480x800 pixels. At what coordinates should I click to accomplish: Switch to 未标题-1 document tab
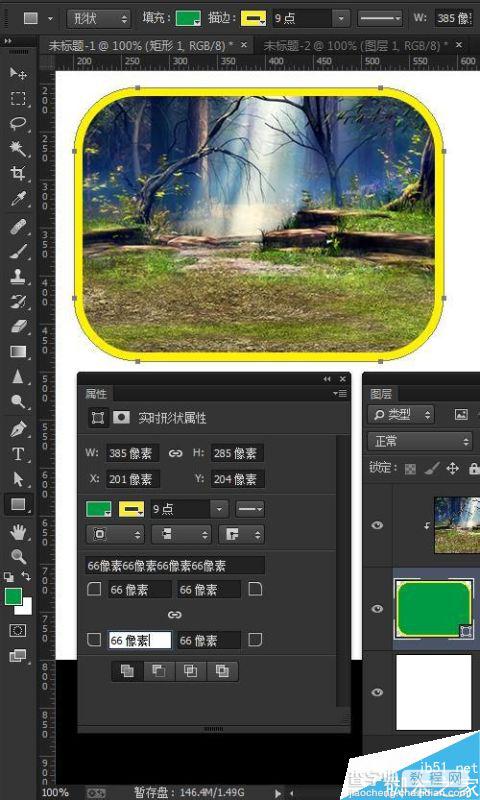pos(140,45)
